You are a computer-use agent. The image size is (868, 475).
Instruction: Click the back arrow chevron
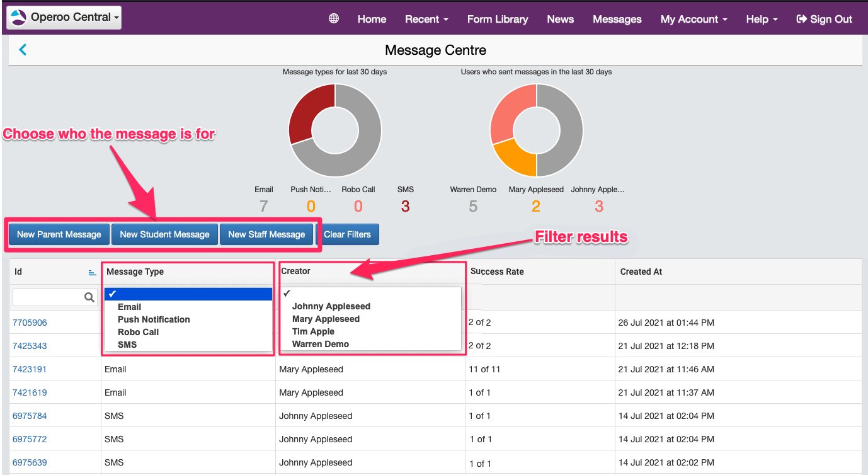pos(23,50)
